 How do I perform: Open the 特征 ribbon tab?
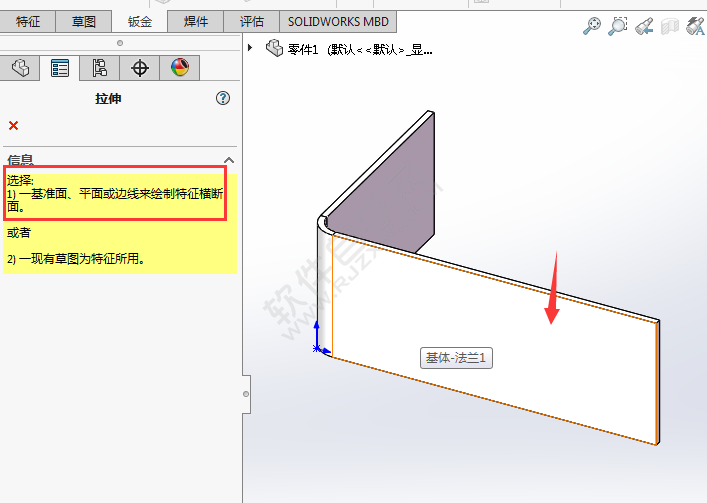[28, 21]
